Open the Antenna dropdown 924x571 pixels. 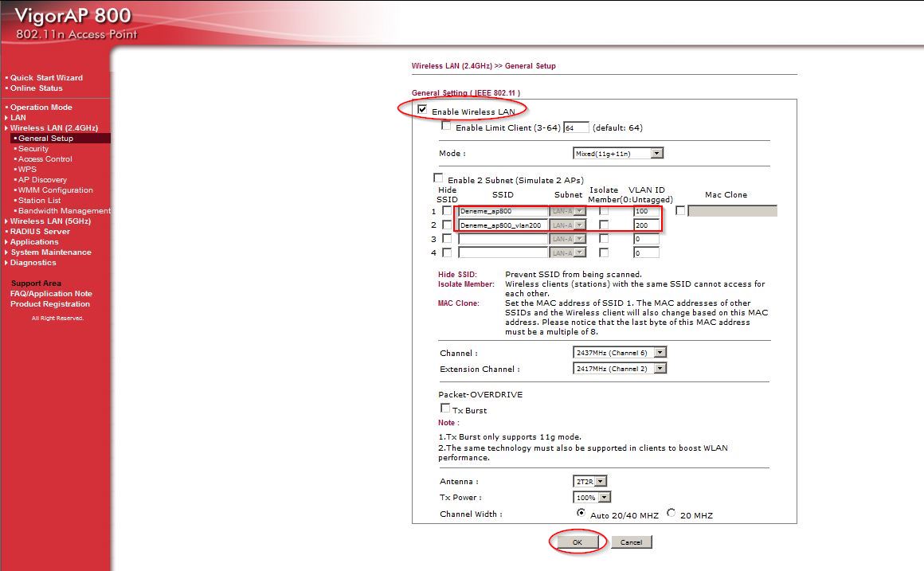click(590, 481)
